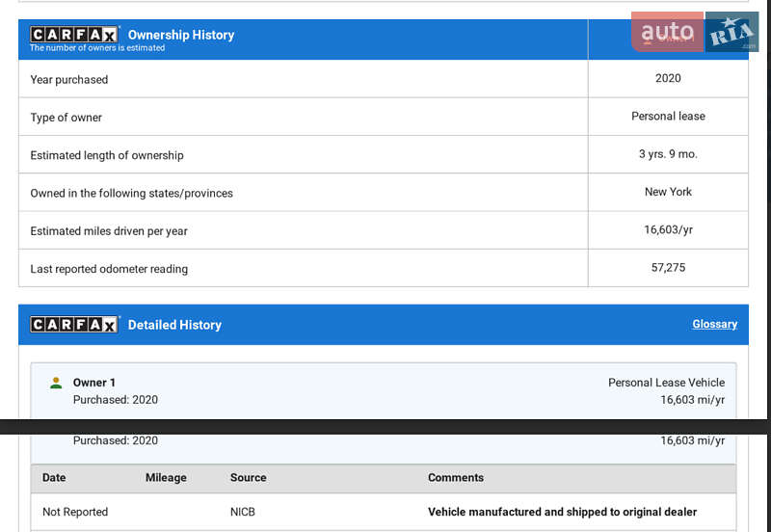Screen dimensions: 771x532
Task: Click the Personal lease owner type value
Action: pyautogui.click(x=668, y=116)
